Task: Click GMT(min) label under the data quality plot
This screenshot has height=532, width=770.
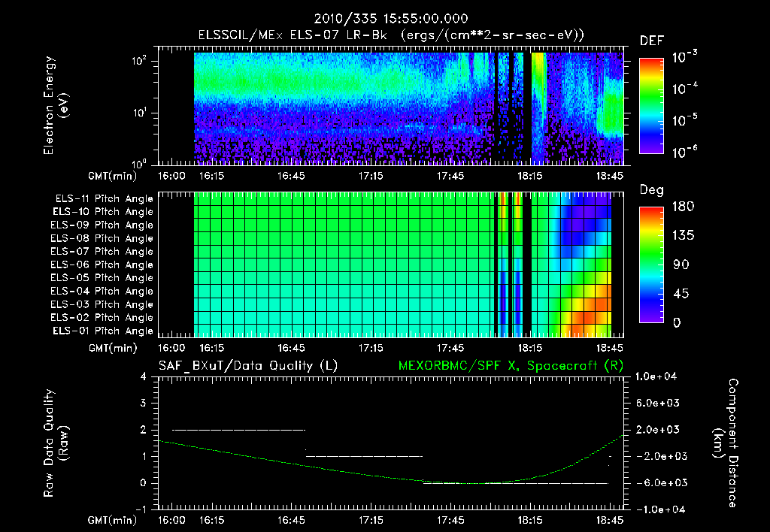Action: pyautogui.click(x=113, y=521)
